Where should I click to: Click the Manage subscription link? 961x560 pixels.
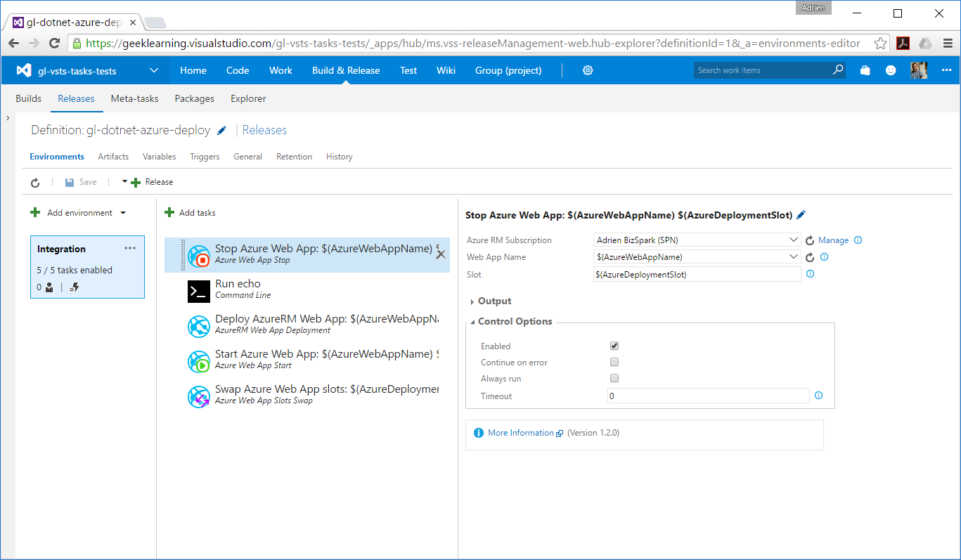click(834, 240)
